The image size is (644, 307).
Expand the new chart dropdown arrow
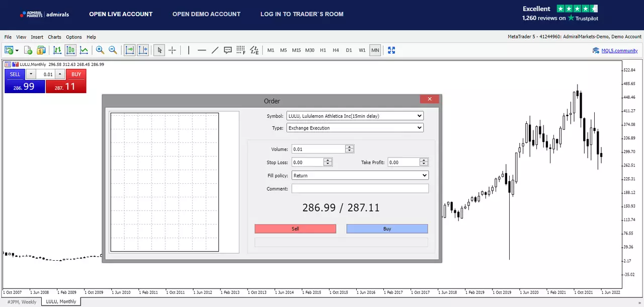click(17, 50)
